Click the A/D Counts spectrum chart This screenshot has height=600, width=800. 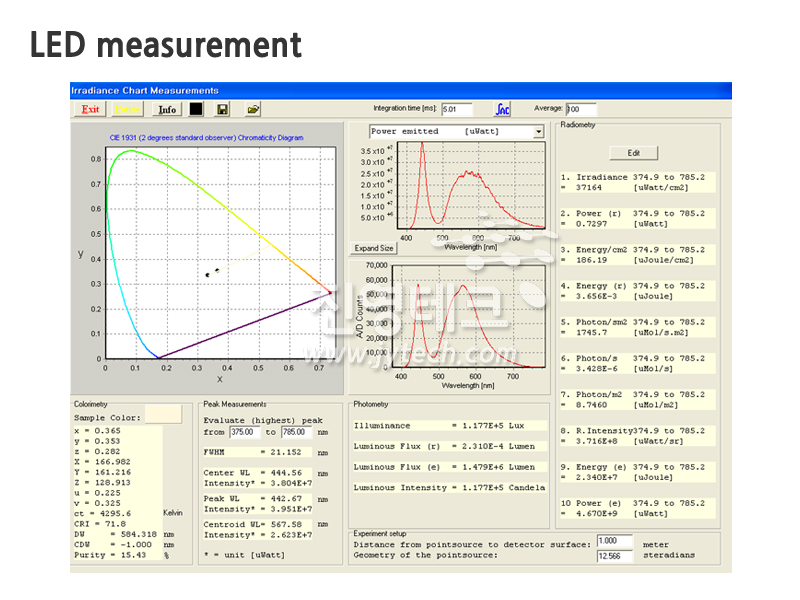467,316
